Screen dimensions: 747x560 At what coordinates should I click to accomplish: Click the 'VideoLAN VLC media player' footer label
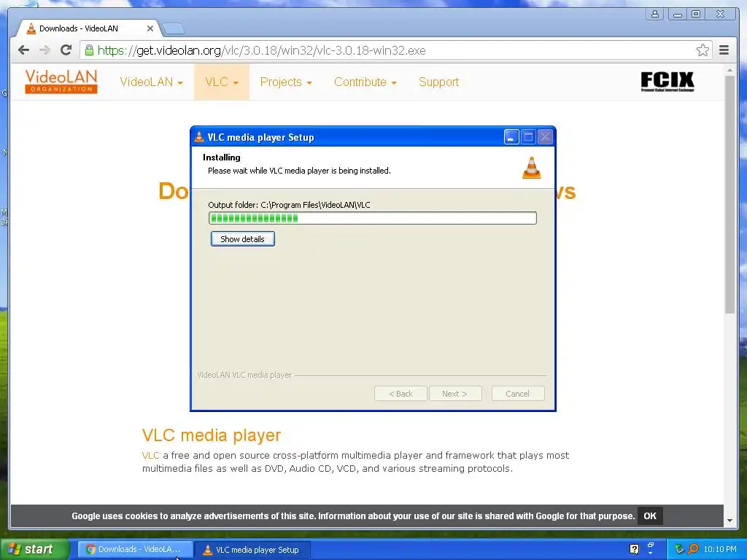[x=244, y=375]
